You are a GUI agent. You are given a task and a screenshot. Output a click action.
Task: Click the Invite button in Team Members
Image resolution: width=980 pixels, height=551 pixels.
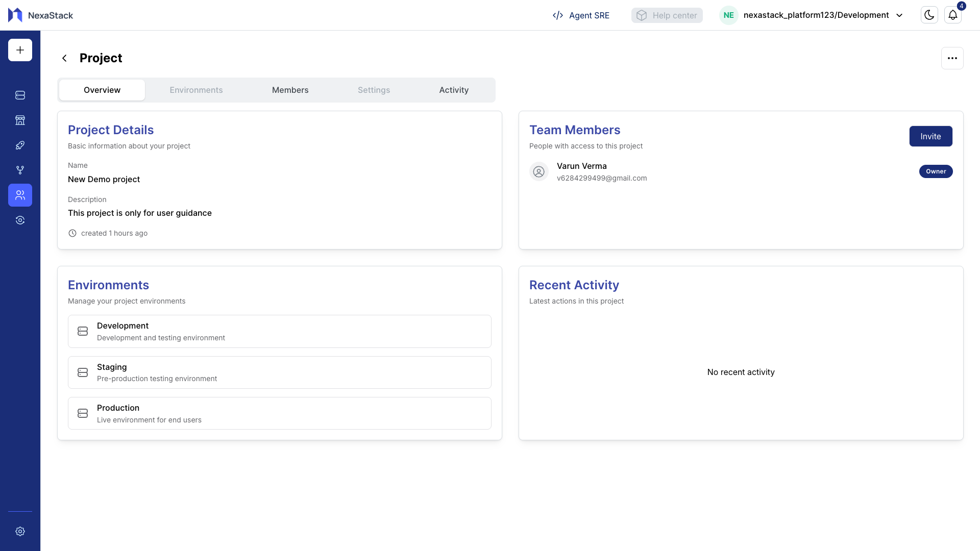[x=930, y=136]
